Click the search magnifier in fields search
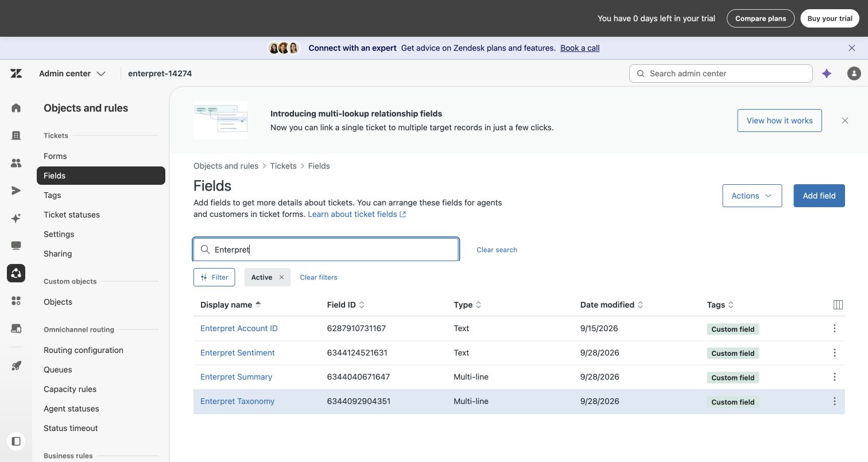Screen dimensions: 868x462 205,250
